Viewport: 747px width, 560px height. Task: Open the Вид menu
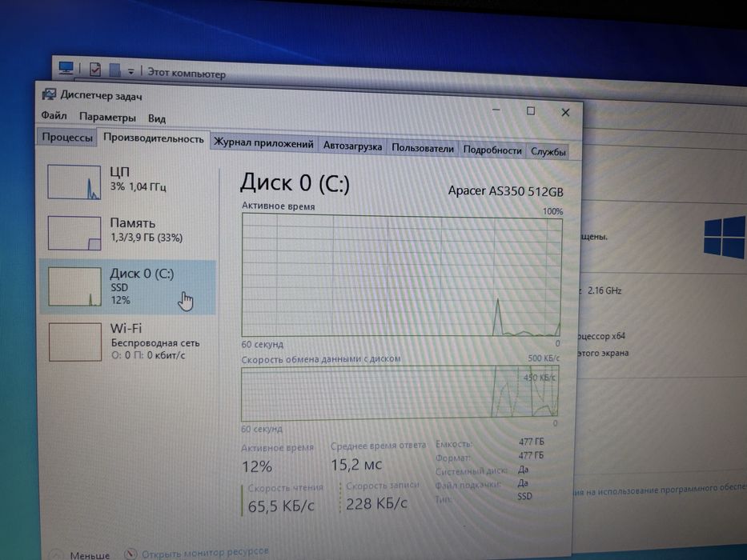[x=157, y=118]
